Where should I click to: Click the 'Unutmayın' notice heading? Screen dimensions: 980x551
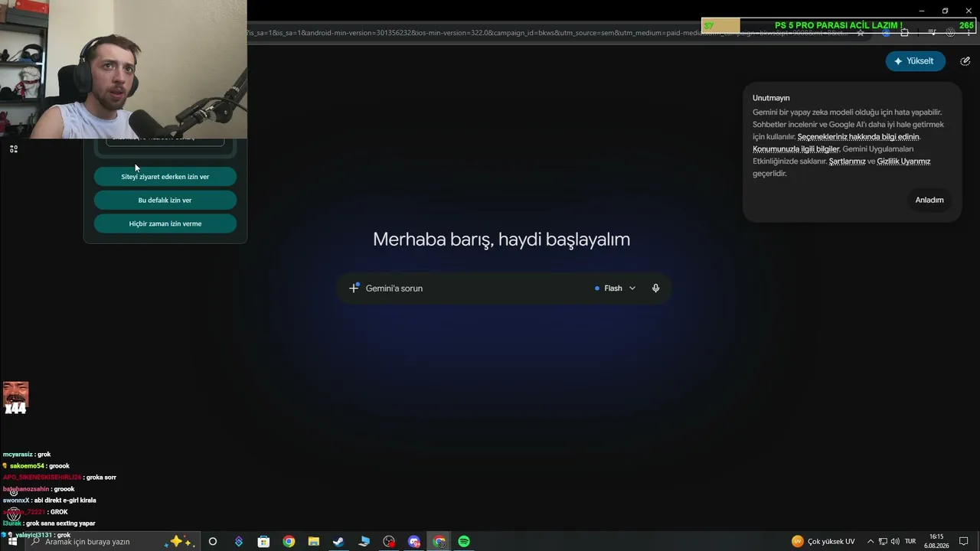coord(771,98)
